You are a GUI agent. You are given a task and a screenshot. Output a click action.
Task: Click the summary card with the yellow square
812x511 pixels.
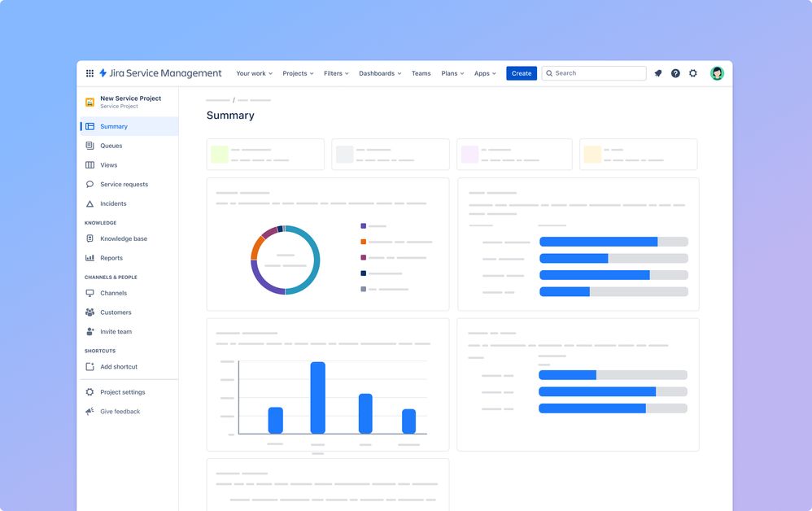click(639, 155)
